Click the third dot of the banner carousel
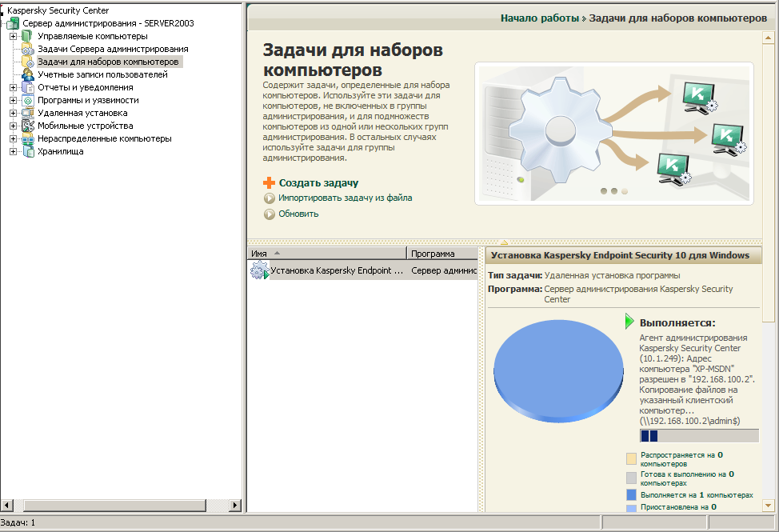 click(625, 190)
